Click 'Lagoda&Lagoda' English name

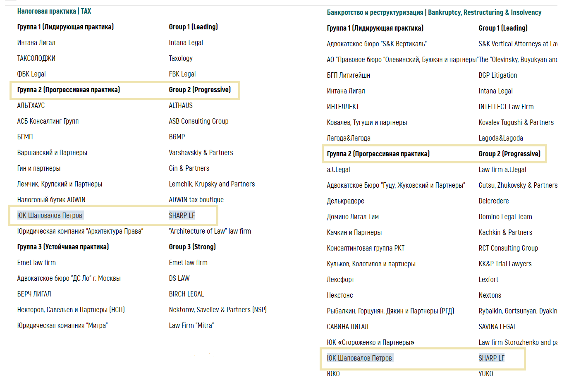coord(501,138)
